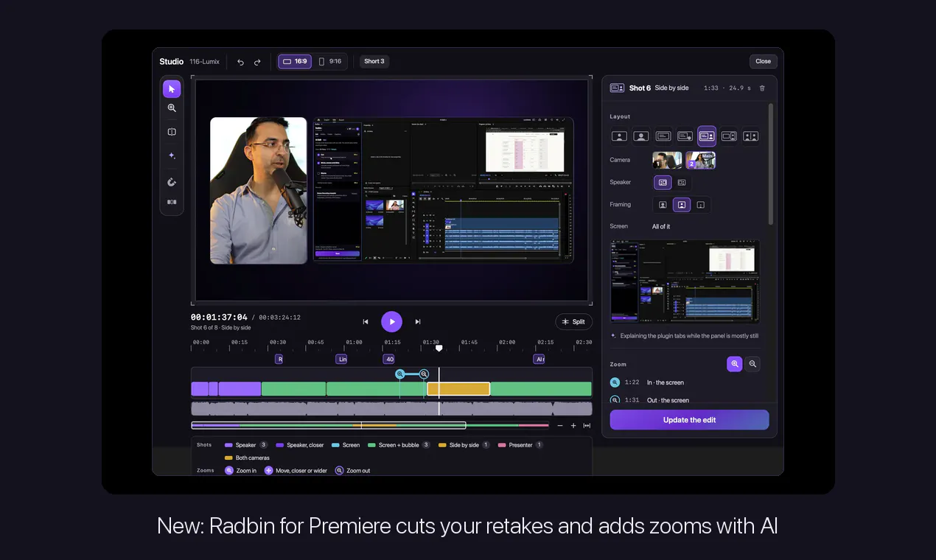
Task: Pick the first layout option icon
Action: point(620,136)
